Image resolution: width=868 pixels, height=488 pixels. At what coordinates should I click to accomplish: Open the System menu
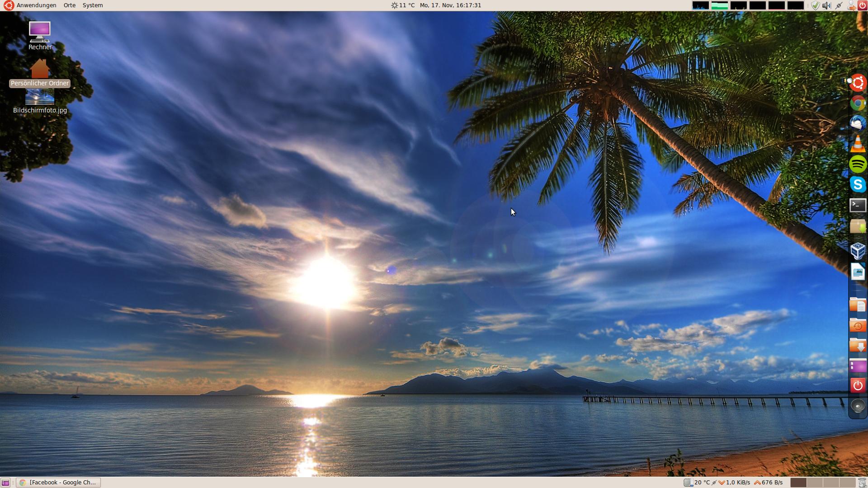pyautogui.click(x=93, y=5)
